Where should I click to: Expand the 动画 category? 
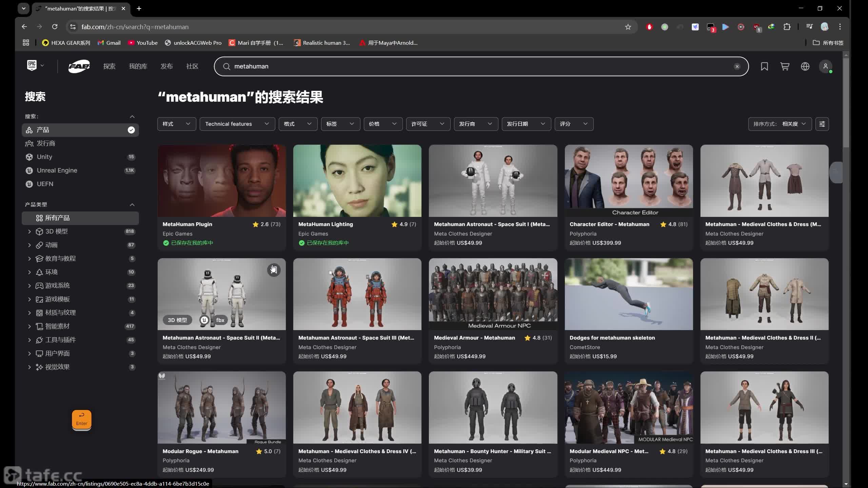tap(29, 245)
